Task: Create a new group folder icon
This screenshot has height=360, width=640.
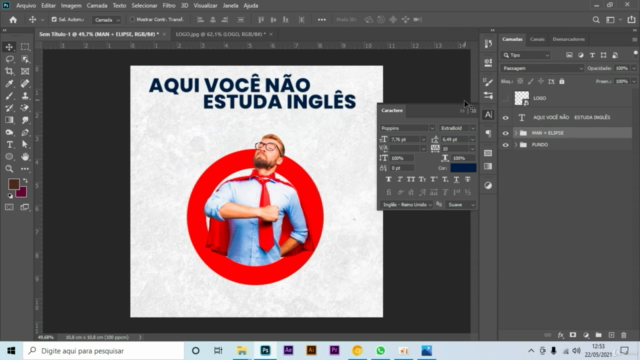Action: pyautogui.click(x=598, y=335)
